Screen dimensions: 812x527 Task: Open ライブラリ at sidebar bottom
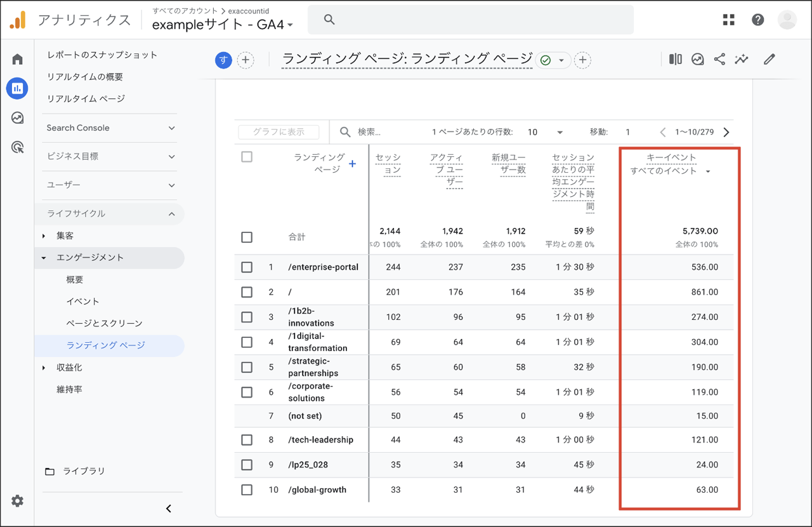(x=83, y=471)
